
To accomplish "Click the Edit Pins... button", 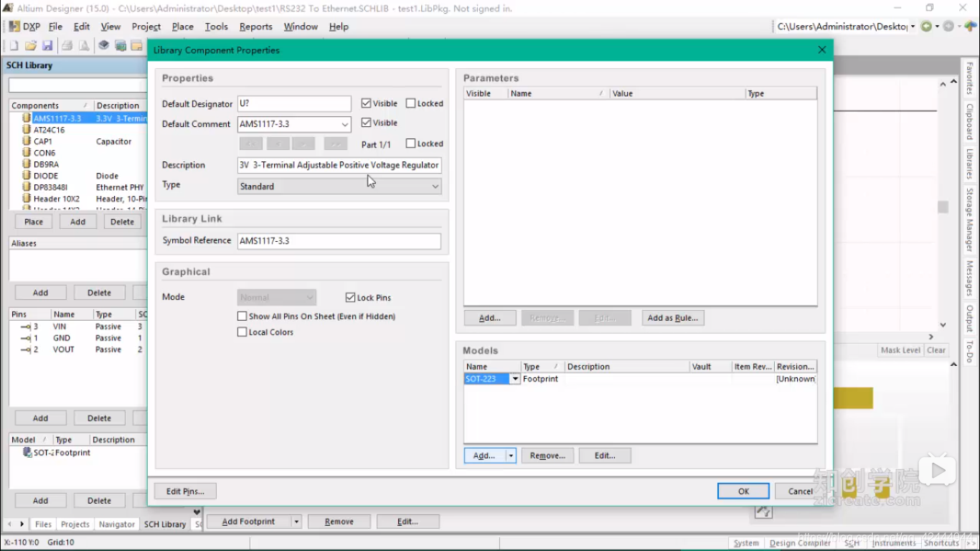I will 185,491.
